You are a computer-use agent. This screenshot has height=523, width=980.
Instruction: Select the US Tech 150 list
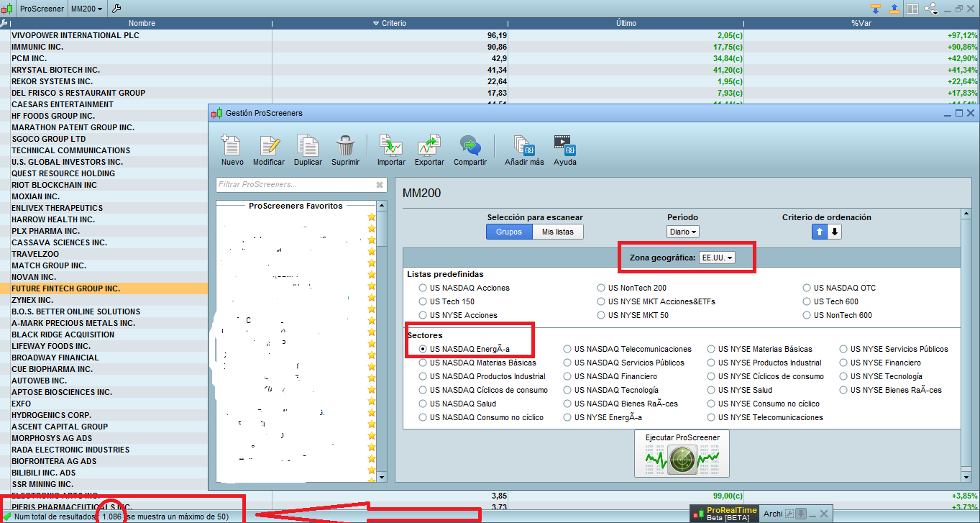[423, 301]
